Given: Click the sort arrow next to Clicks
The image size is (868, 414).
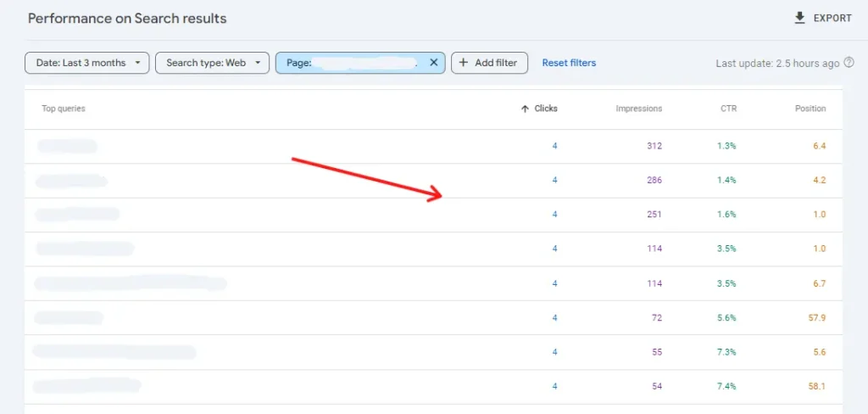Looking at the screenshot, I should (x=525, y=109).
